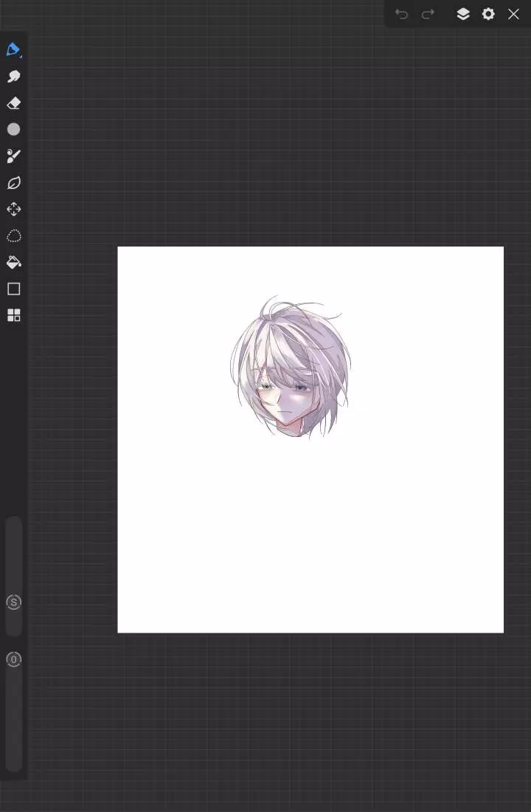
Task: Pick the dotted lasso selection tool
Action: (13, 236)
